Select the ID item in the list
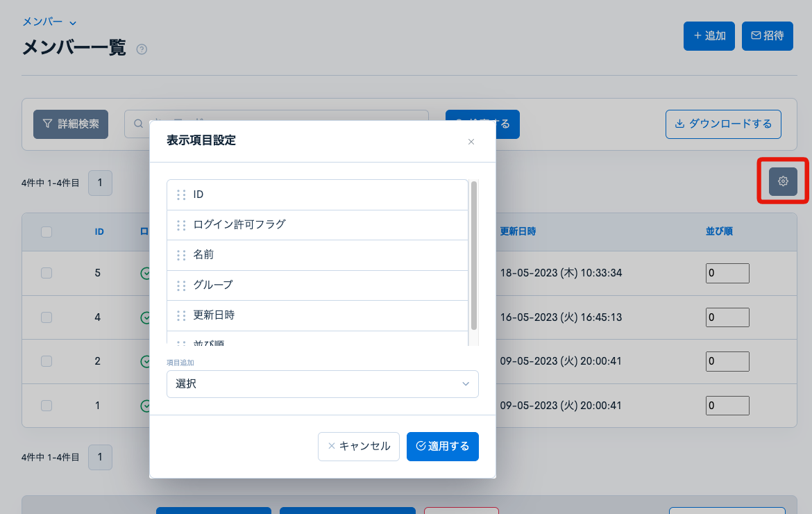 pos(317,194)
